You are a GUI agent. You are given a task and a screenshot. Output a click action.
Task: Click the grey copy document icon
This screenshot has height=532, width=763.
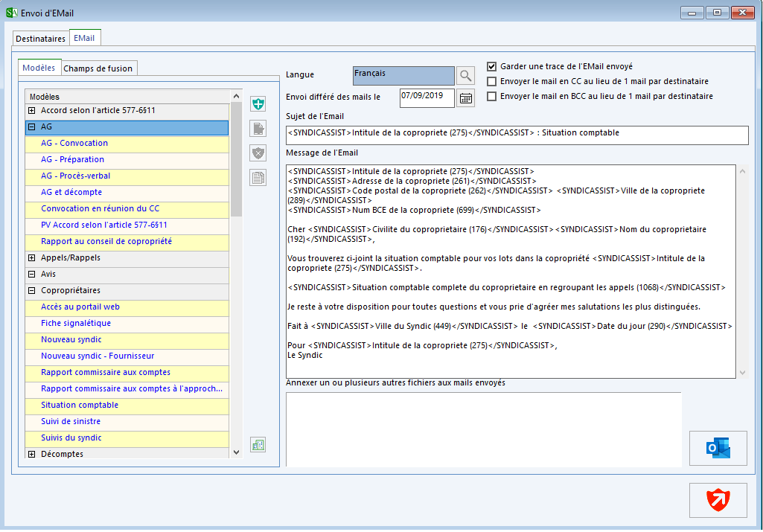pyautogui.click(x=258, y=178)
